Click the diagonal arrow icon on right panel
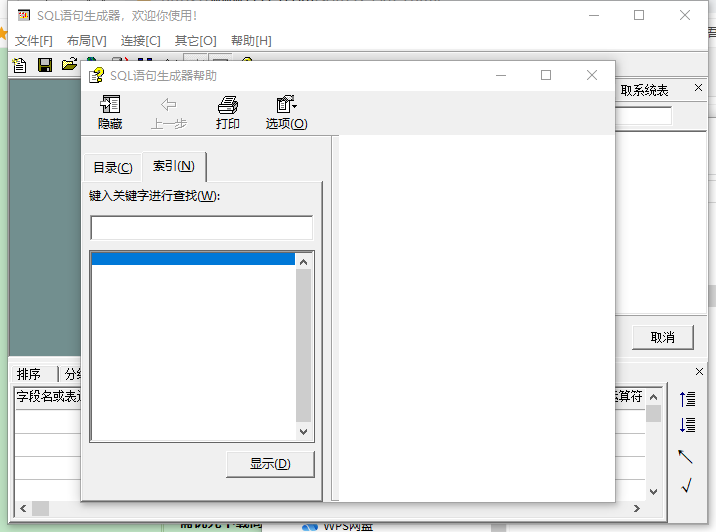Screen dimensions: 716x532 pyautogui.click(x=686, y=456)
